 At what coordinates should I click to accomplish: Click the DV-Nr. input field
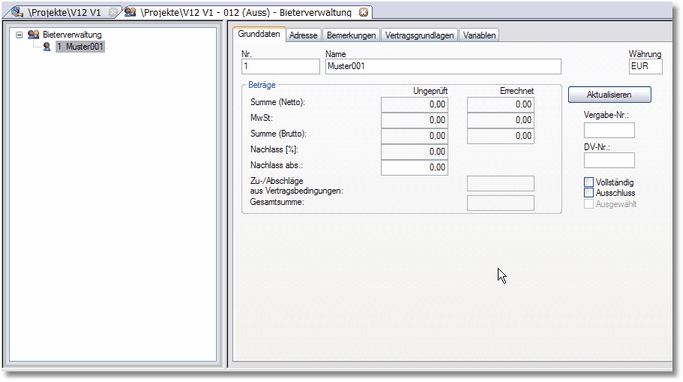point(609,160)
